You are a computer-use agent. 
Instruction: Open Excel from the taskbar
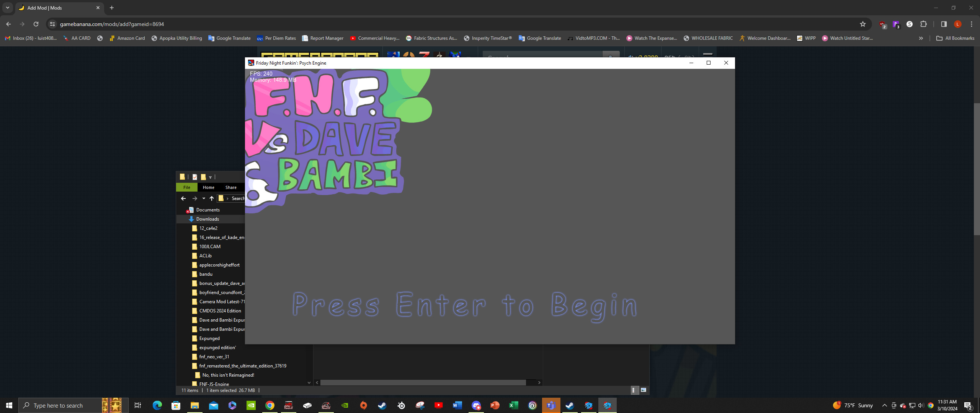click(513, 405)
